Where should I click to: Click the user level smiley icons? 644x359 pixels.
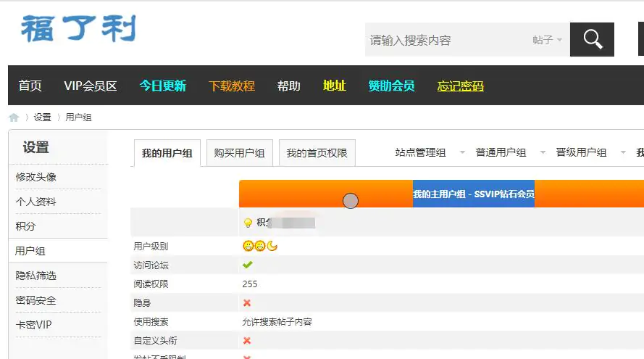pos(260,246)
